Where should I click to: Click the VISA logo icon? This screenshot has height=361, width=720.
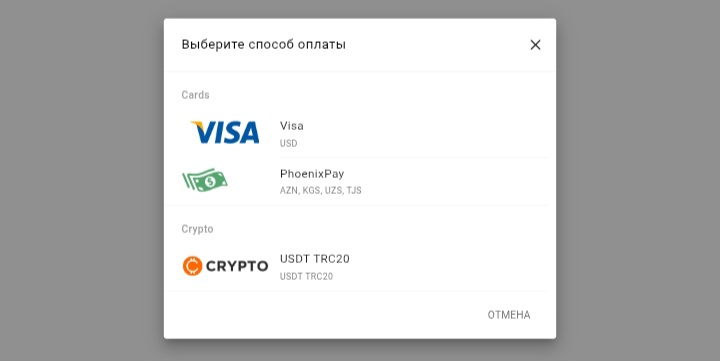click(225, 132)
